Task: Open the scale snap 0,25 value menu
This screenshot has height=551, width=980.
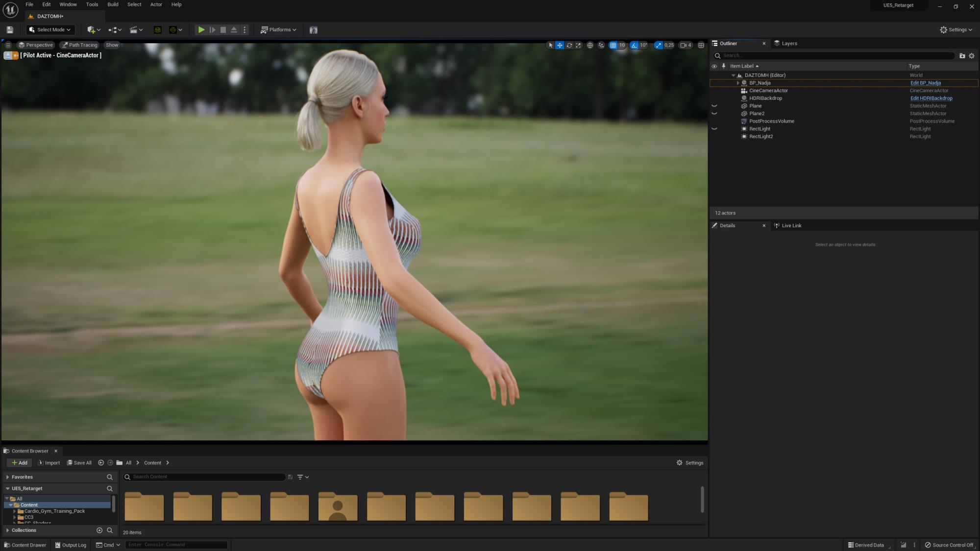Action: pyautogui.click(x=669, y=45)
